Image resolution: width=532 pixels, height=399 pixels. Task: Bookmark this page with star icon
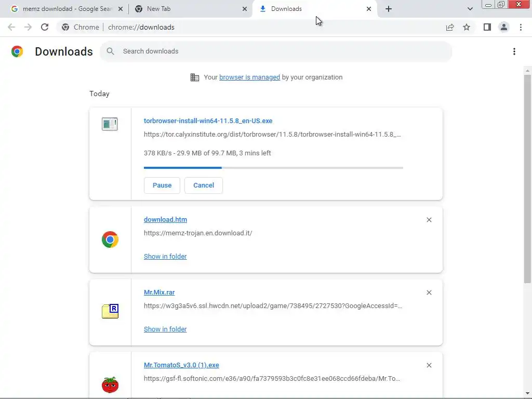click(467, 27)
